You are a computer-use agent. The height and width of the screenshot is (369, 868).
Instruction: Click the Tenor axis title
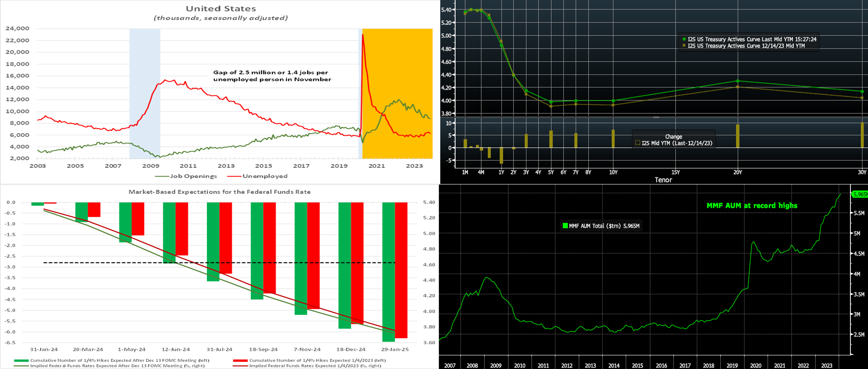click(x=663, y=180)
